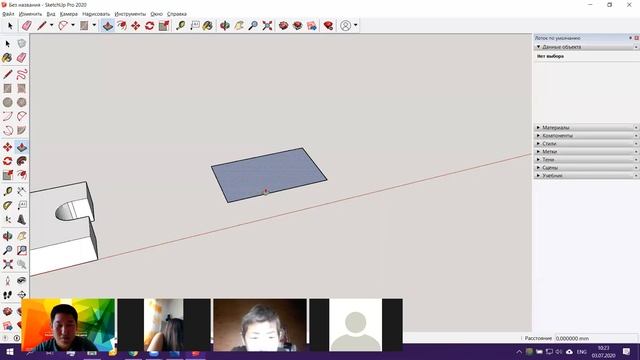Choose the Freehand tool in the left toolbar
Screen dimensions: 640x360
point(22,74)
